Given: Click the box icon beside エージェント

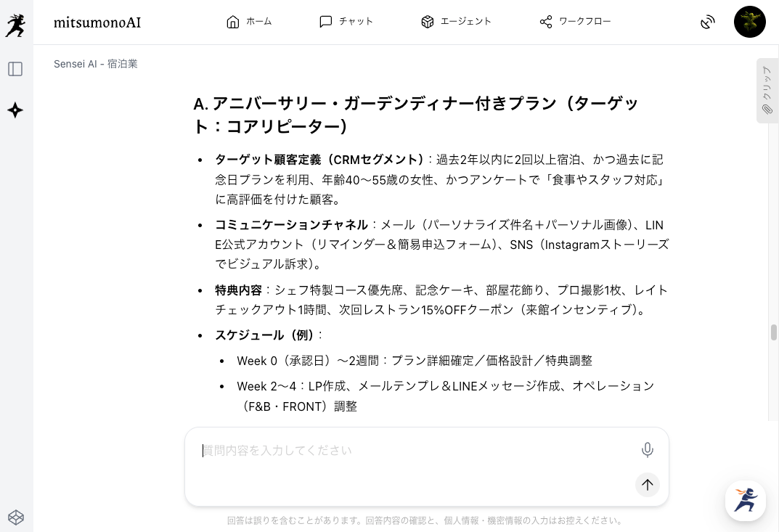Looking at the screenshot, I should 427,22.
